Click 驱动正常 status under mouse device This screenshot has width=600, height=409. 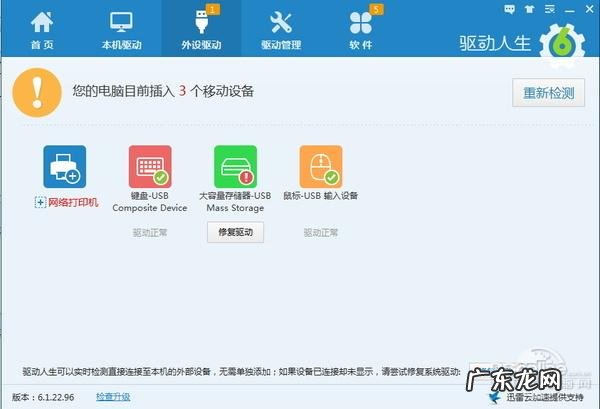[x=321, y=232]
